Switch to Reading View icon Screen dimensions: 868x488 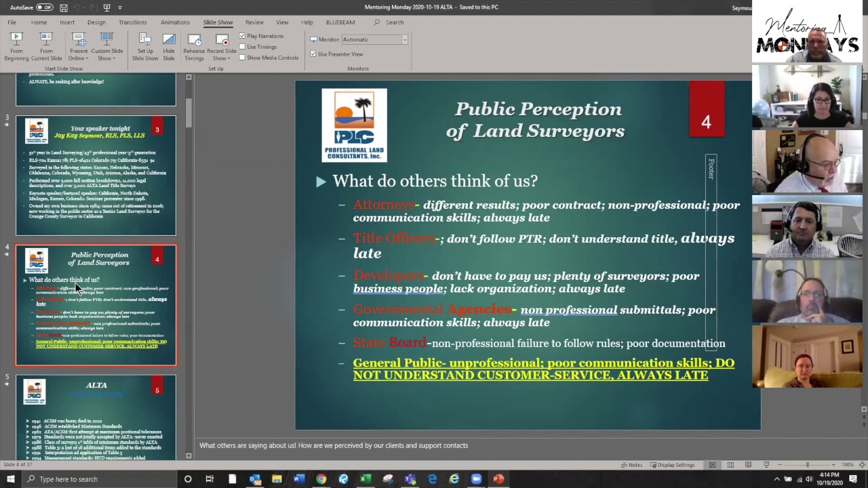(748, 465)
